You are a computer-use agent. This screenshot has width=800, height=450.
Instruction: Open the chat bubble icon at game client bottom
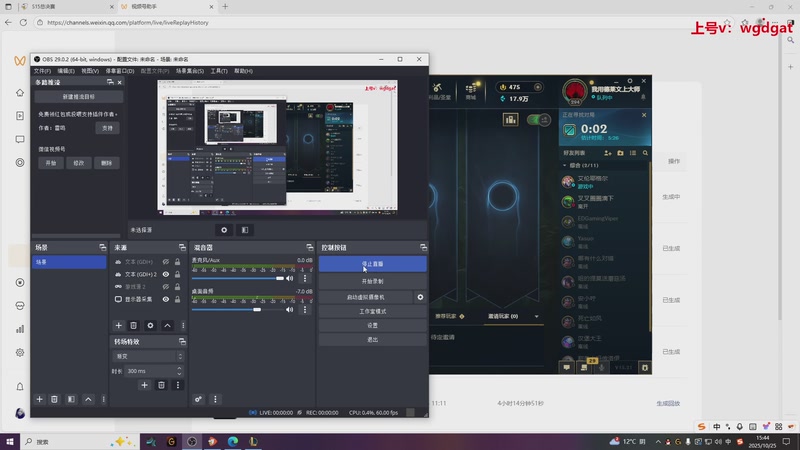(567, 367)
